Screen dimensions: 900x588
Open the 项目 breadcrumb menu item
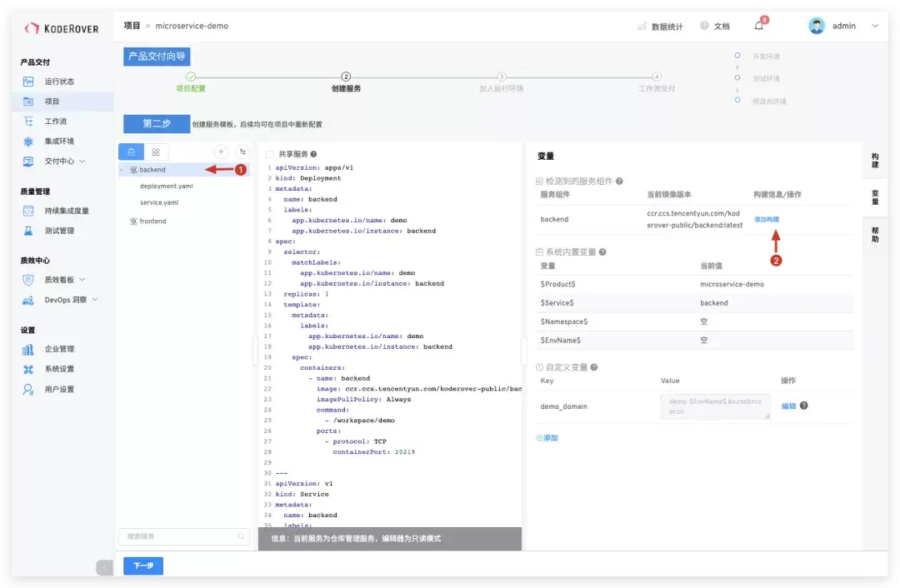(132, 26)
